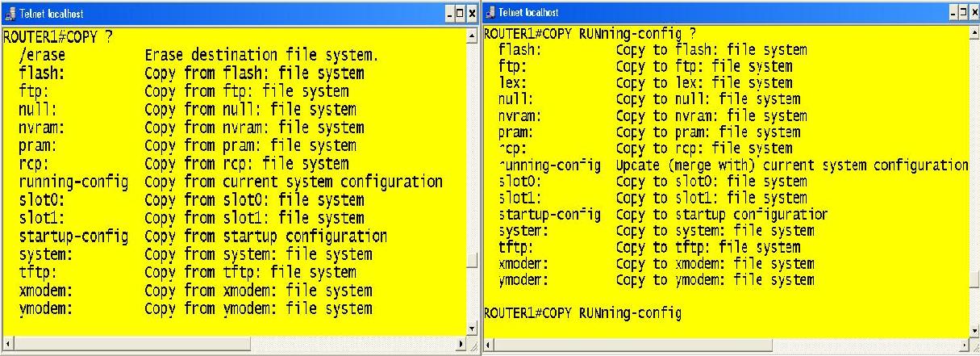Viewport: 980px width, 356px height.
Task: Click the Telnet icon in left window title bar
Action: pos(9,14)
